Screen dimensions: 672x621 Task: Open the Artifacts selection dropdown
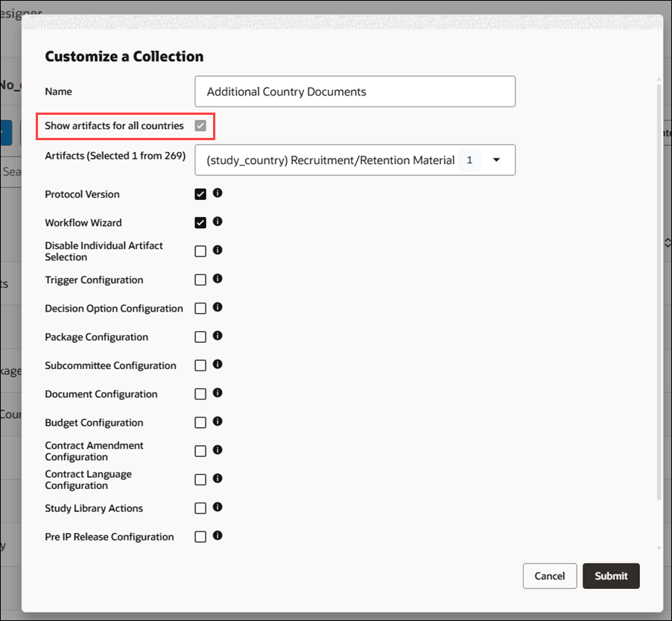[496, 160]
